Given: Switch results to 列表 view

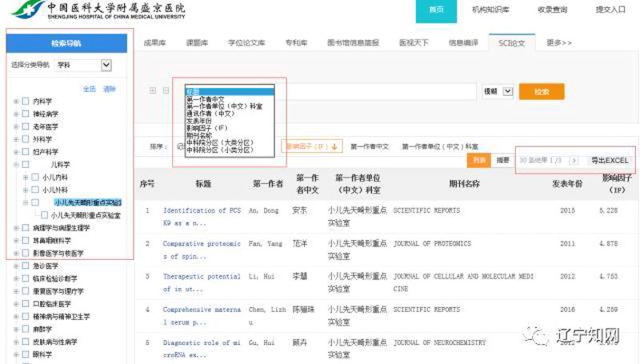Looking at the screenshot, I should click(x=478, y=160).
